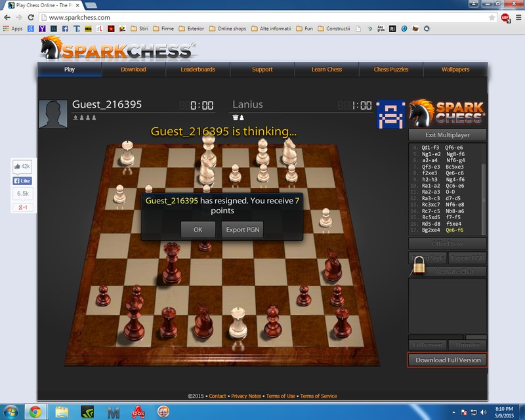Open the Fun bookmarks folder

pos(304,29)
